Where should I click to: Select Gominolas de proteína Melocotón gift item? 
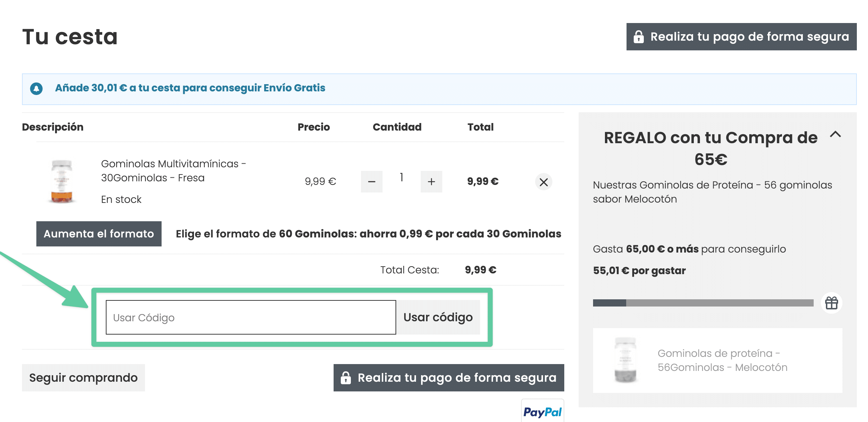(722, 360)
